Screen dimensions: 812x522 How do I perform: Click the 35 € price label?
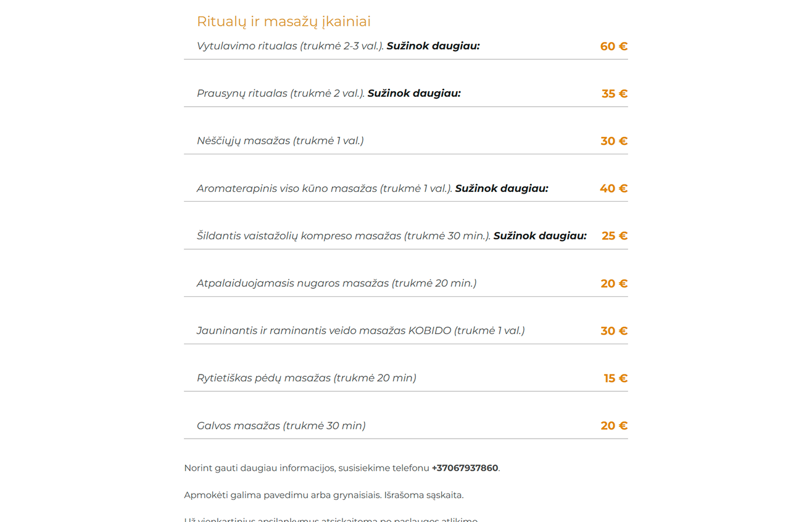[614, 94]
